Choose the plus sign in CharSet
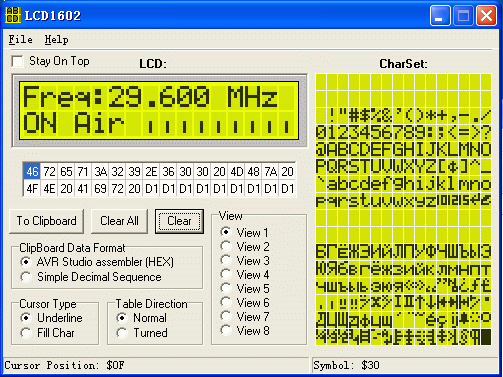Image resolution: width=503 pixels, height=377 pixels. (442, 116)
